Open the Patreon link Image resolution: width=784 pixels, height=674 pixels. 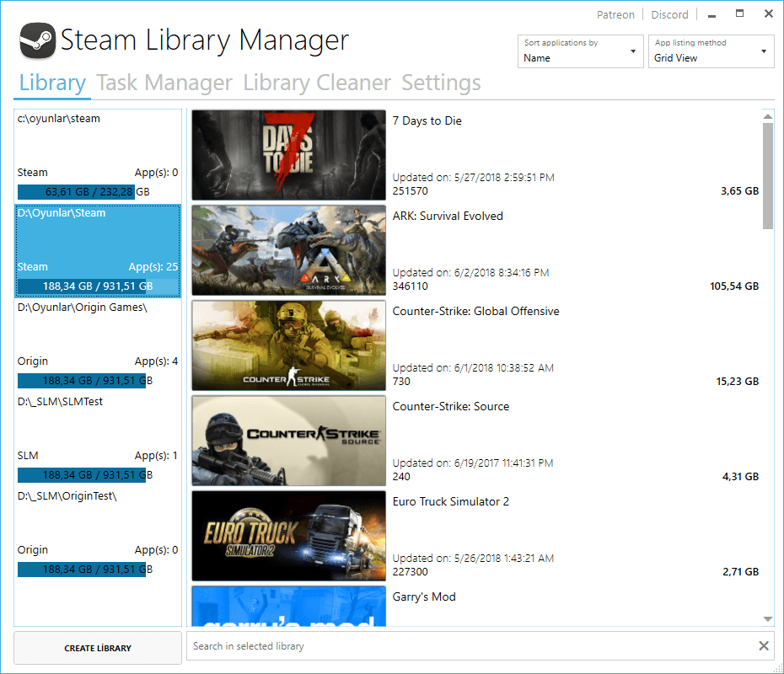tap(615, 14)
